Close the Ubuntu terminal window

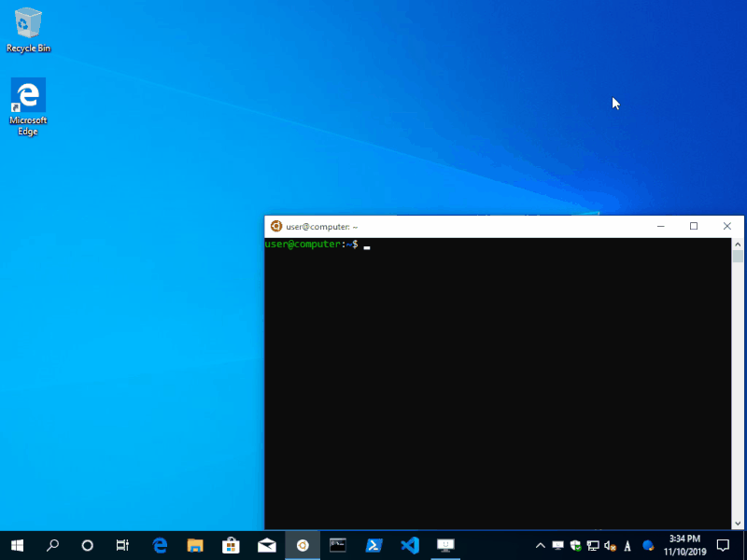tap(727, 226)
